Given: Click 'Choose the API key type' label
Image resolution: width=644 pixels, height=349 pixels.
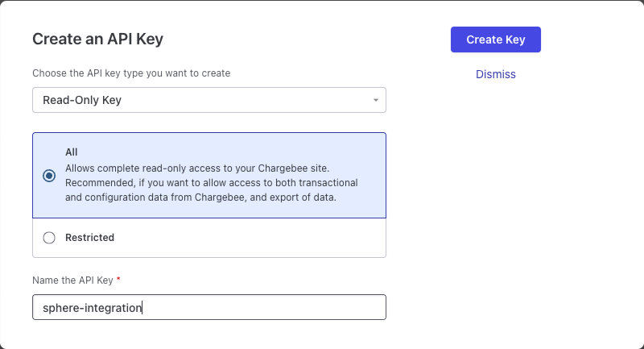Looking at the screenshot, I should (131, 73).
